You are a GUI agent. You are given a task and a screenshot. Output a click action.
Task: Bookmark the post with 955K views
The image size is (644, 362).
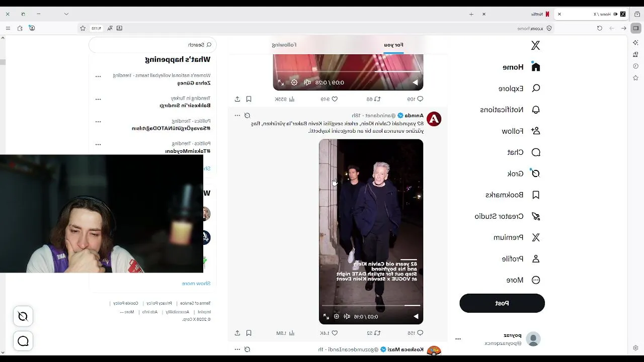(x=249, y=99)
